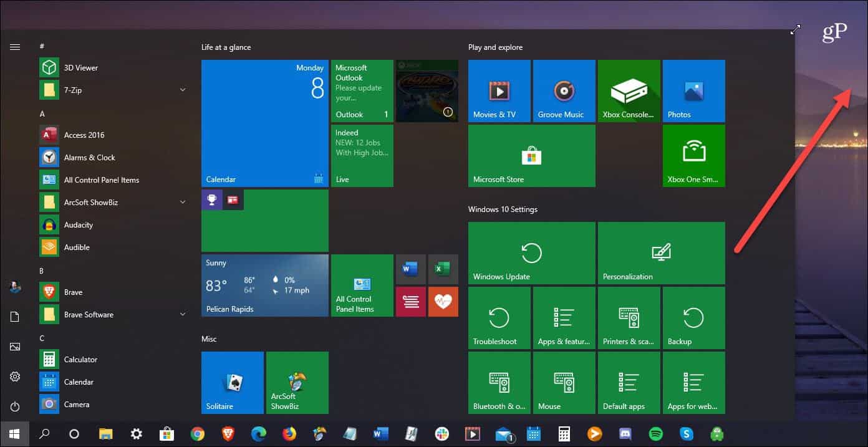The width and height of the screenshot is (868, 447).
Task: Click the Life at a glance group title
Action: (226, 47)
